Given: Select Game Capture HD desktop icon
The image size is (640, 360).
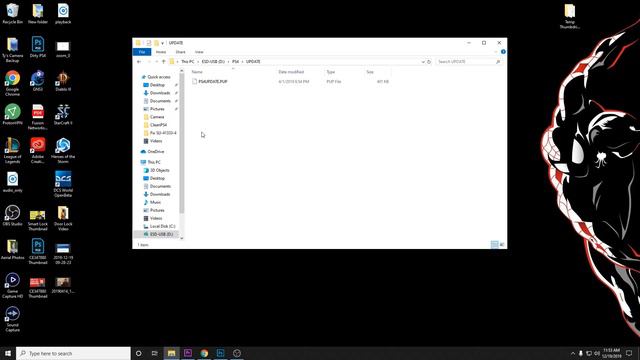Looking at the screenshot, I should coord(13,286).
